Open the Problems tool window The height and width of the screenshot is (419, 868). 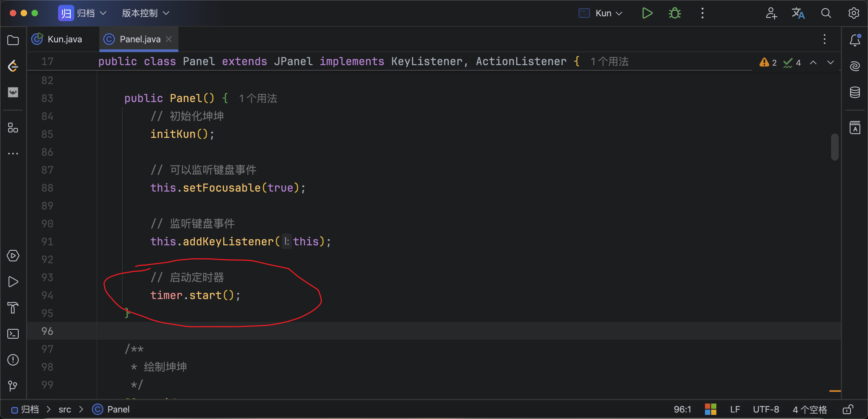[13, 360]
